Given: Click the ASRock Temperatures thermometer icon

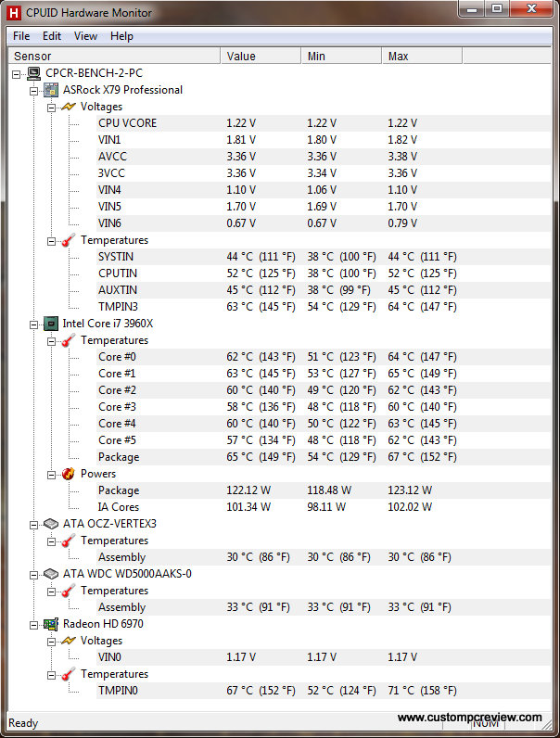Looking at the screenshot, I should pos(69,240).
